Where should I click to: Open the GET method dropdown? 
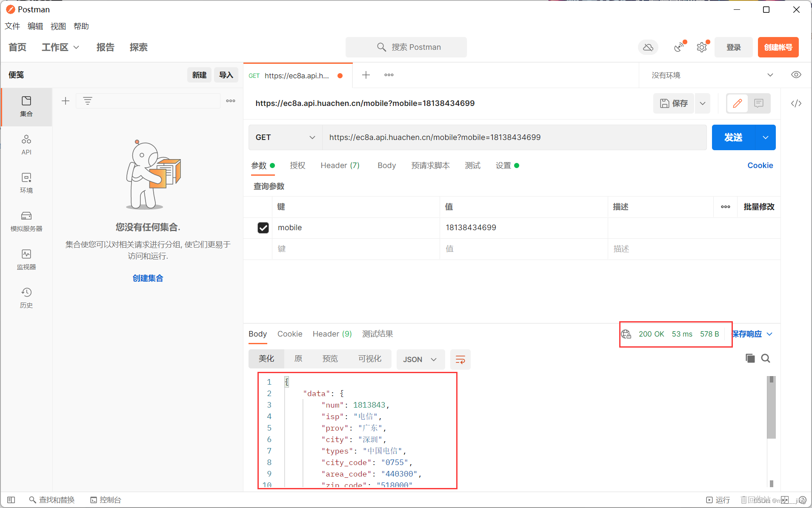click(286, 137)
